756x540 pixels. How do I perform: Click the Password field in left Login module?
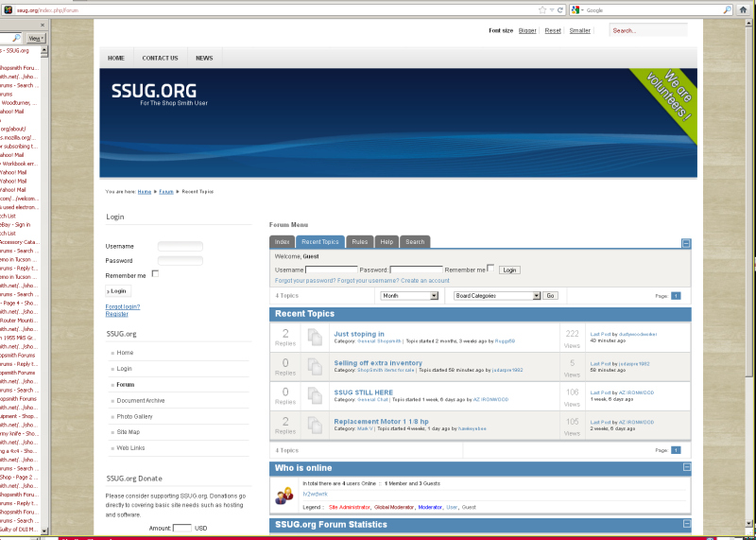point(180,261)
